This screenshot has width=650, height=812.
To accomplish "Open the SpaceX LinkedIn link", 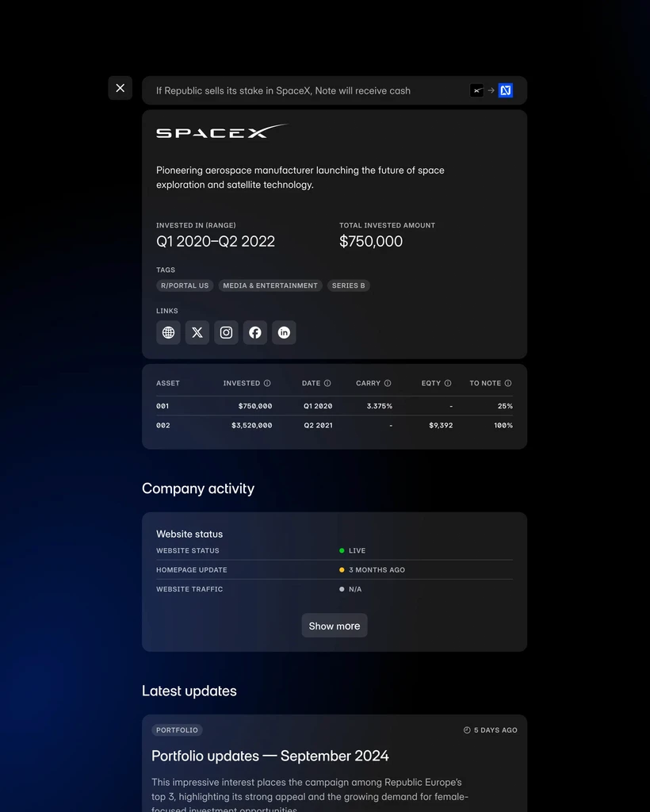I will coord(284,332).
